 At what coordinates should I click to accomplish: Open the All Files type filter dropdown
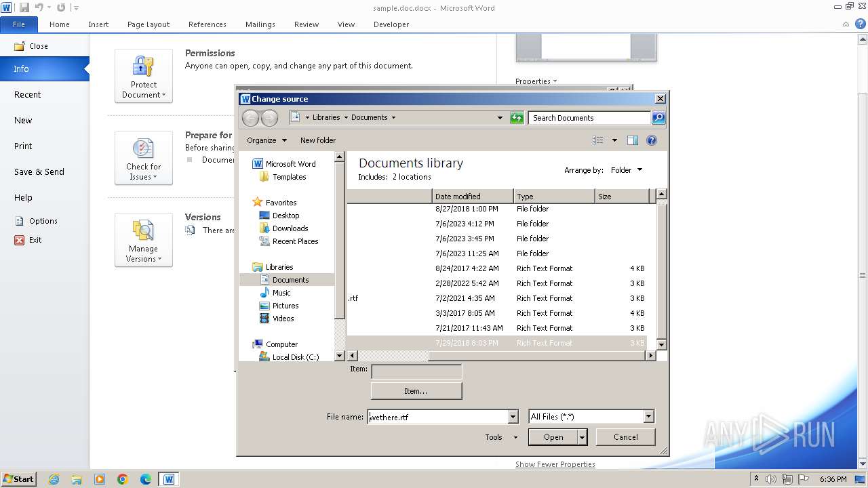point(649,417)
